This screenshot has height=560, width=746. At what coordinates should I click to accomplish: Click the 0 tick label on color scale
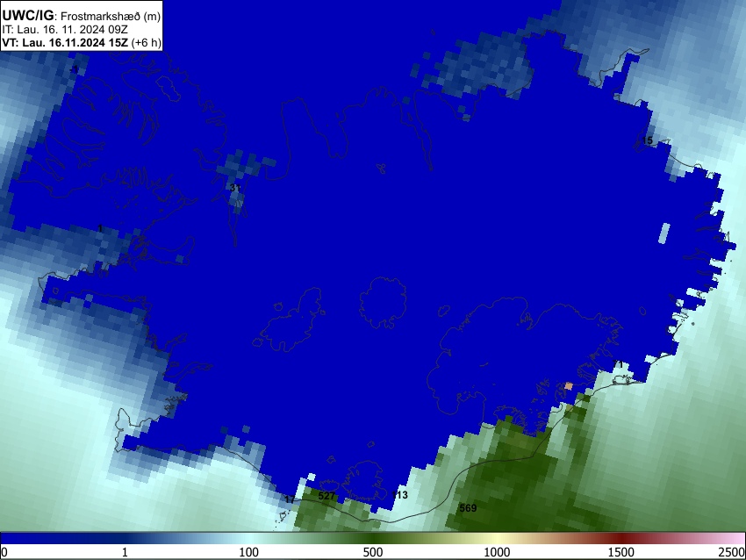point(4,552)
